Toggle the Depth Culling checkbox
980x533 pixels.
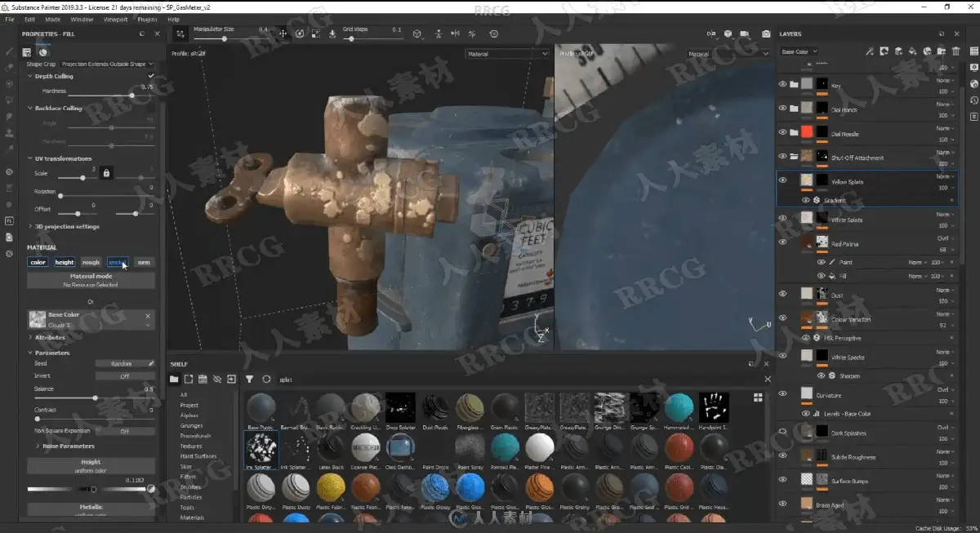point(150,76)
